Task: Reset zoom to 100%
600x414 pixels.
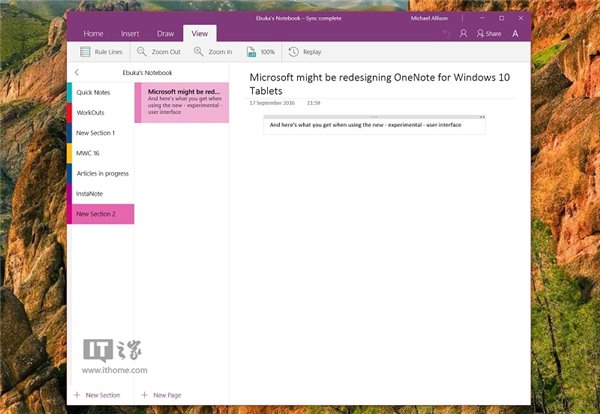Action: coord(261,52)
